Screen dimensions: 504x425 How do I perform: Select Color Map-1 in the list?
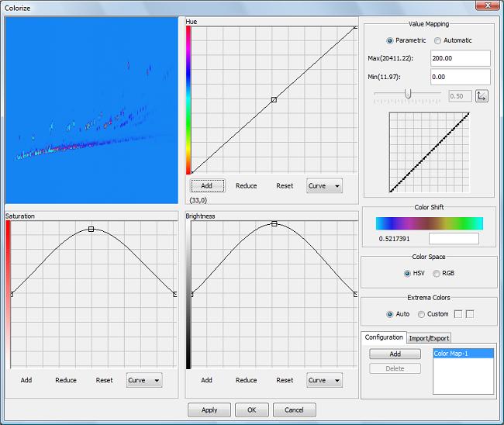(463, 354)
